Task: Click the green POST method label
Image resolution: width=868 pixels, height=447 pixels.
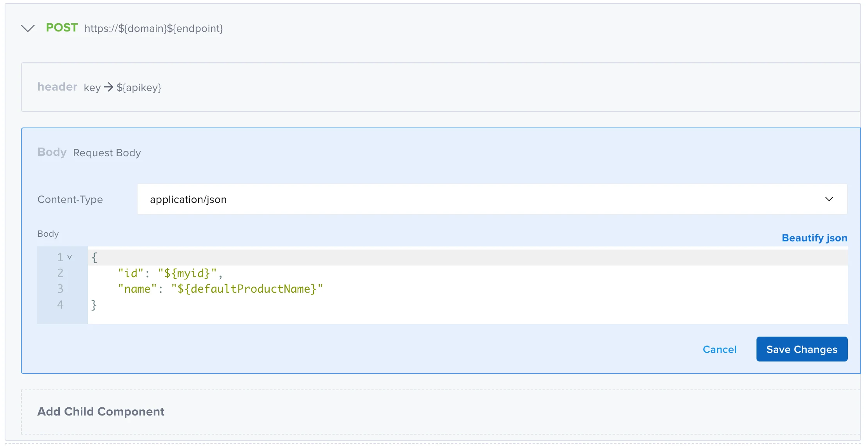Action: pyautogui.click(x=62, y=28)
